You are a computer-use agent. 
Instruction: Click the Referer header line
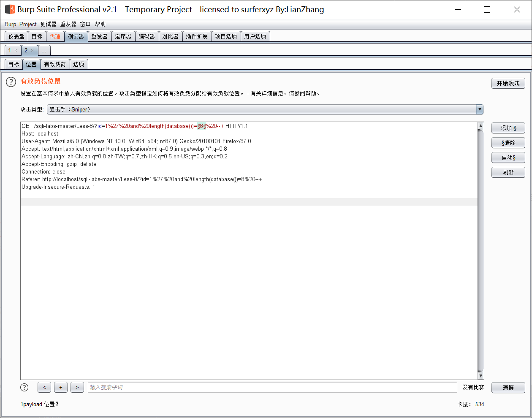click(142, 179)
